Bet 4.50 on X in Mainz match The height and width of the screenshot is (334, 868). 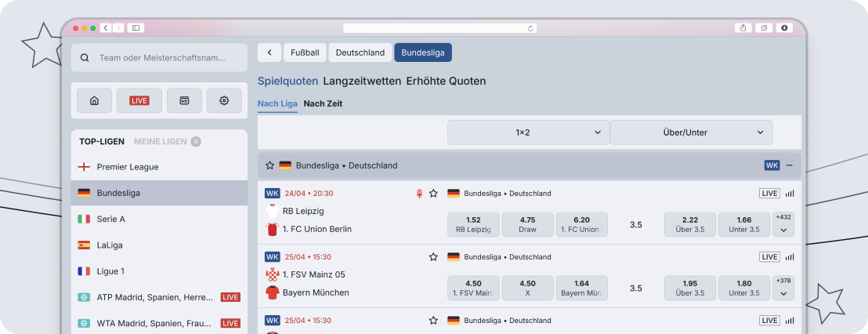point(527,288)
